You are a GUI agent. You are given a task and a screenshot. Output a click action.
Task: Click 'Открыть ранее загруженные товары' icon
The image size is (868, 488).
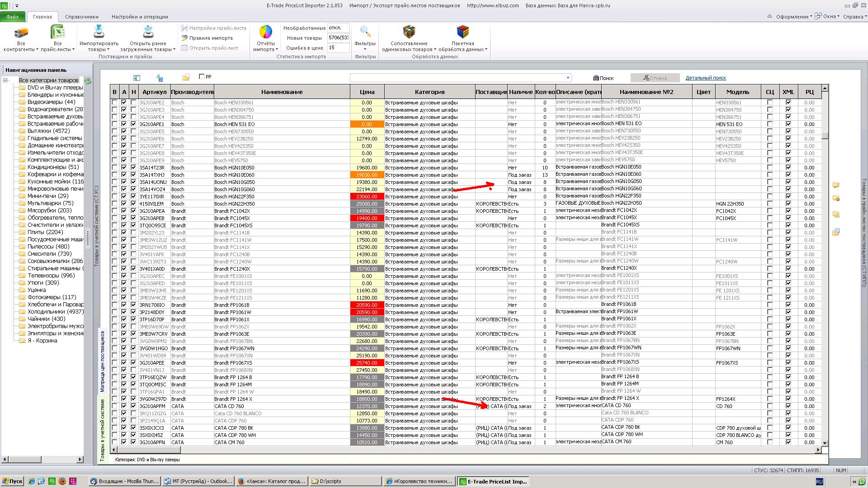click(148, 32)
